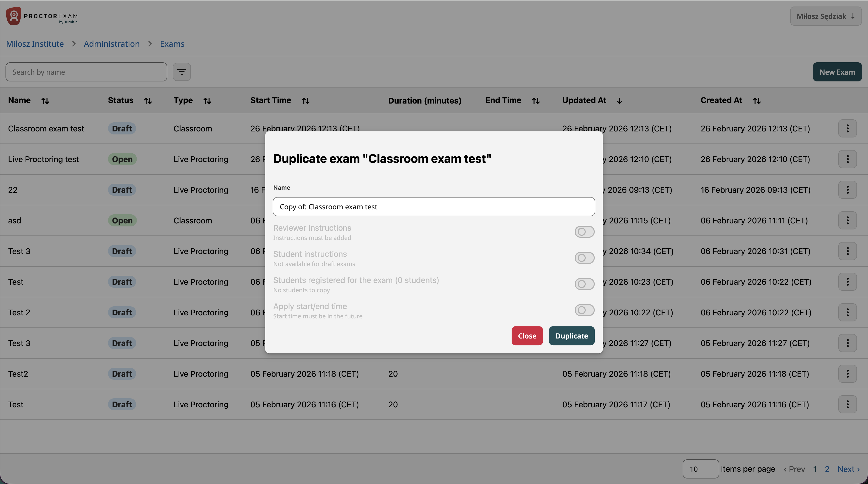Click New Exam button

click(837, 72)
